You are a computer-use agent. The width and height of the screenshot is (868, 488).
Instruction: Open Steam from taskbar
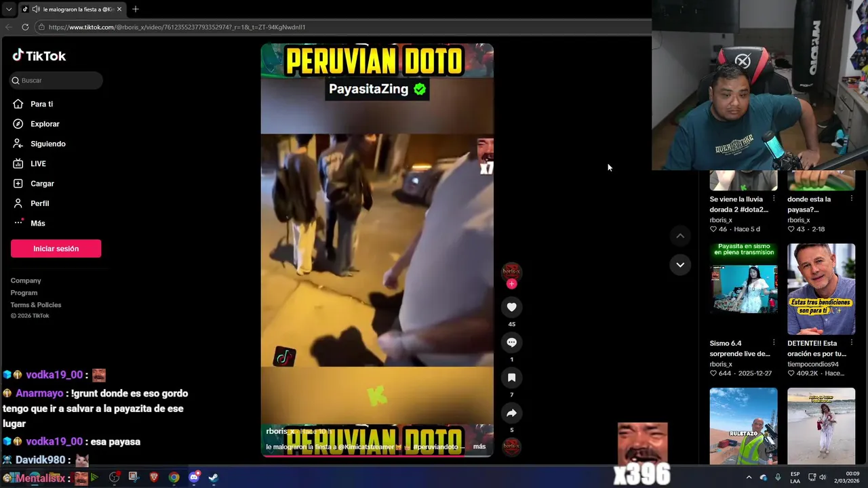pyautogui.click(x=213, y=477)
